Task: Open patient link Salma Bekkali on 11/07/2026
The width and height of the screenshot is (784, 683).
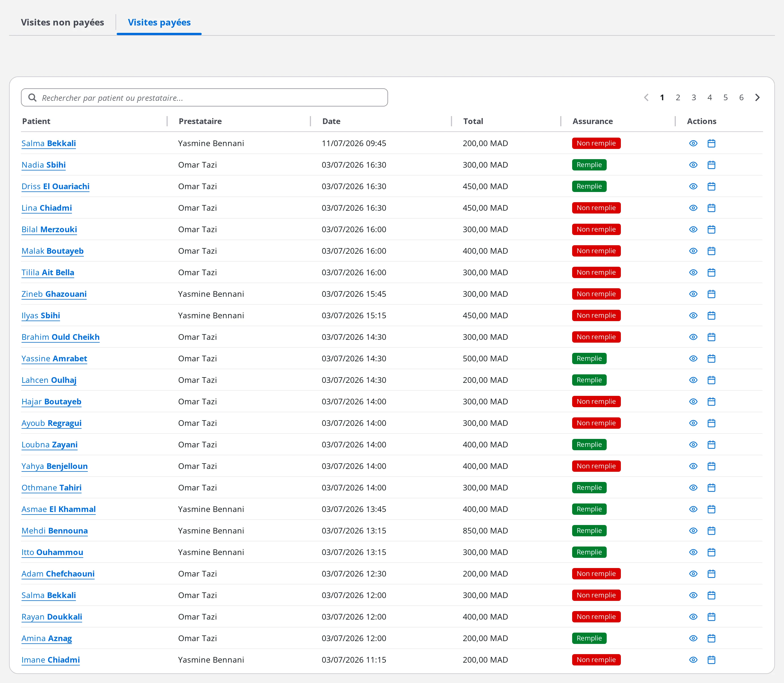Action: tap(49, 144)
